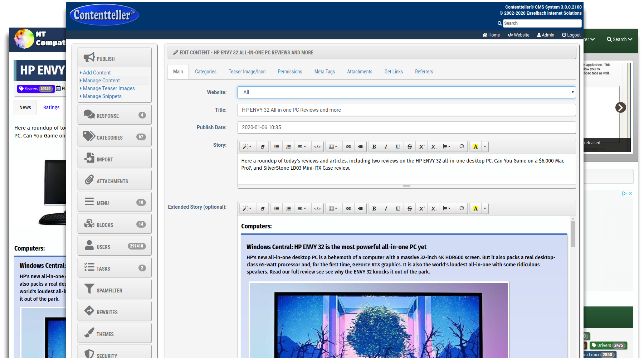This screenshot has height=358, width=644.
Task: Click superscript icon in Extended Story toolbar
Action: (421, 208)
